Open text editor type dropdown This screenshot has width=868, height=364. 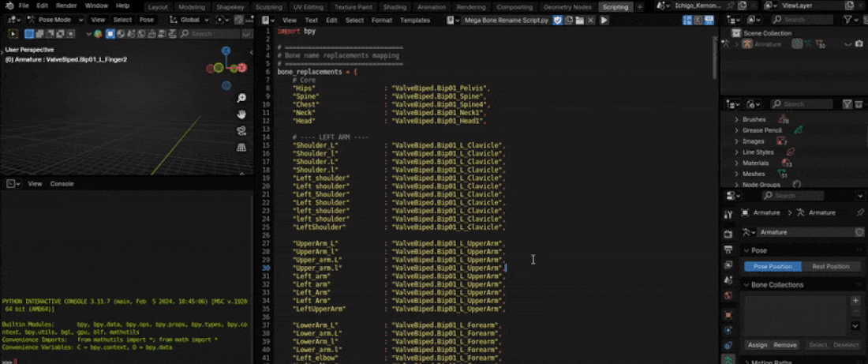(268, 20)
